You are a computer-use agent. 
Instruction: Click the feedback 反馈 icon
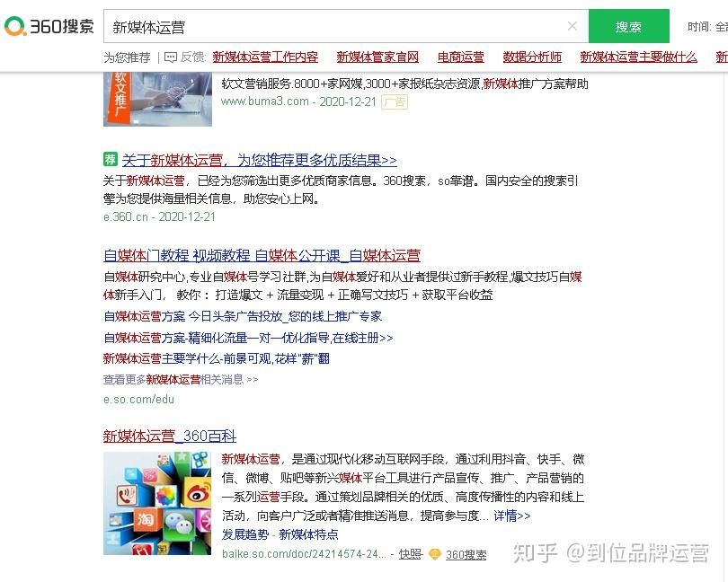171,57
